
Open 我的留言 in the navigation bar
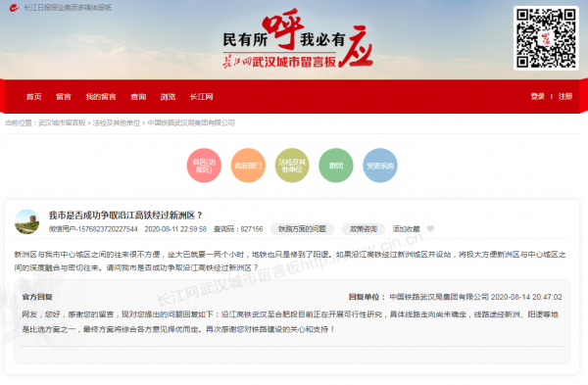coord(101,97)
